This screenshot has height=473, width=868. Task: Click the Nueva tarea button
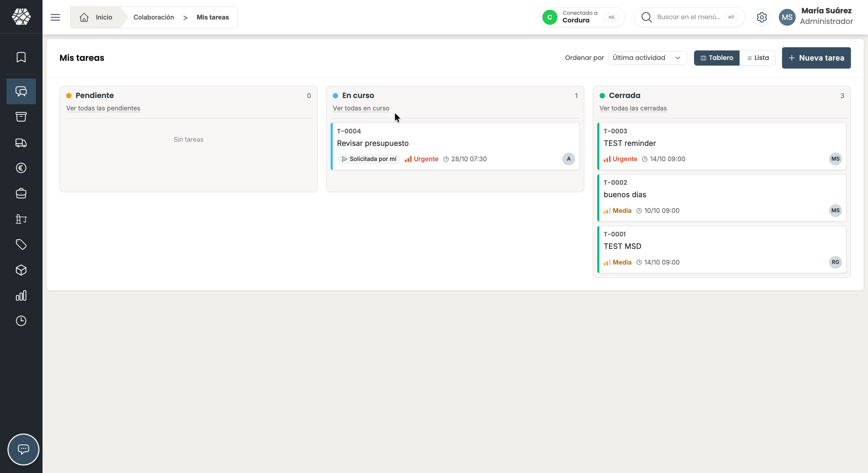(816, 58)
